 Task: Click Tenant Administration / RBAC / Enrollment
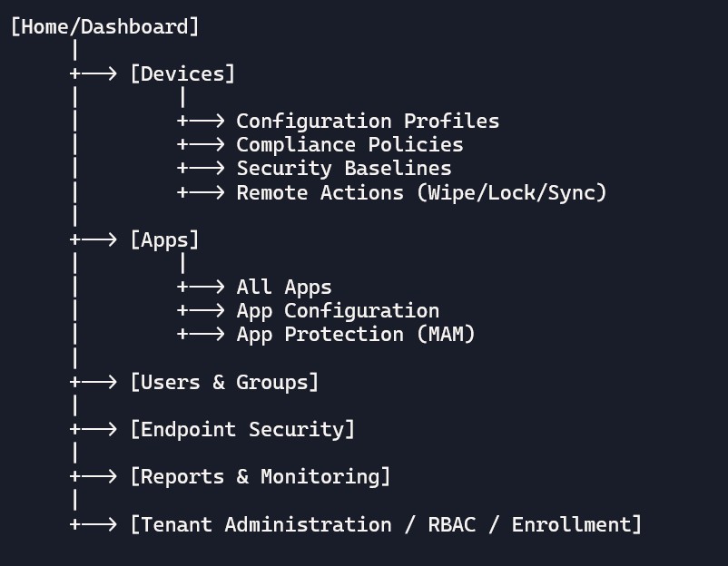(386, 524)
